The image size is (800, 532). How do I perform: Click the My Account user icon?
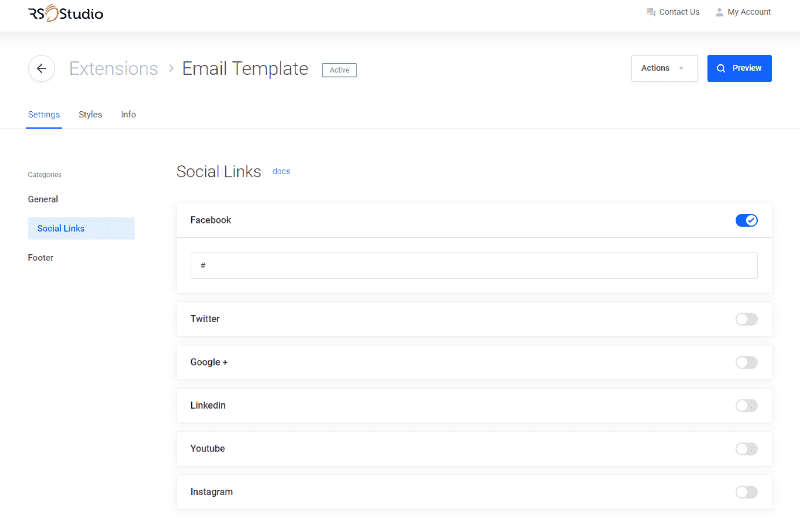(x=719, y=12)
